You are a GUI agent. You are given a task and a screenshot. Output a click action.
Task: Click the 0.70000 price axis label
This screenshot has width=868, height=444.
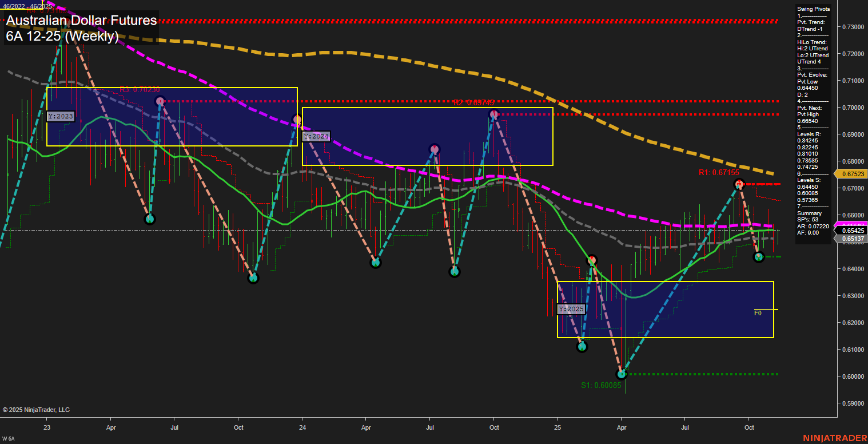pyautogui.click(x=853, y=108)
